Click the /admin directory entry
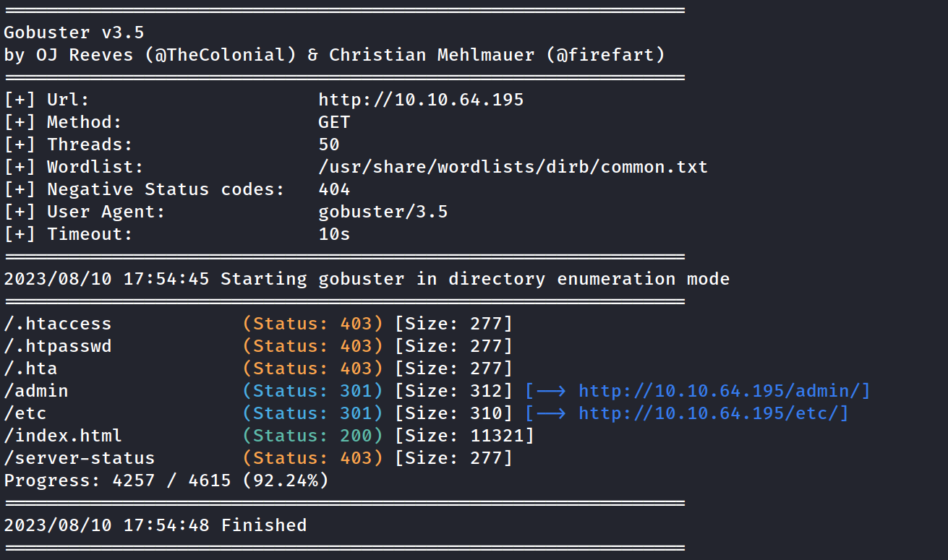The image size is (948, 560). point(36,391)
